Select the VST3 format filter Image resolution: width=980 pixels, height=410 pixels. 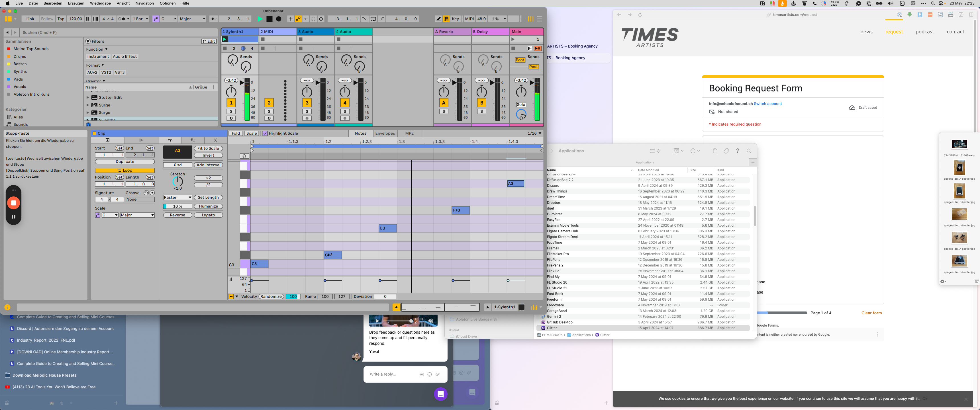tap(119, 72)
